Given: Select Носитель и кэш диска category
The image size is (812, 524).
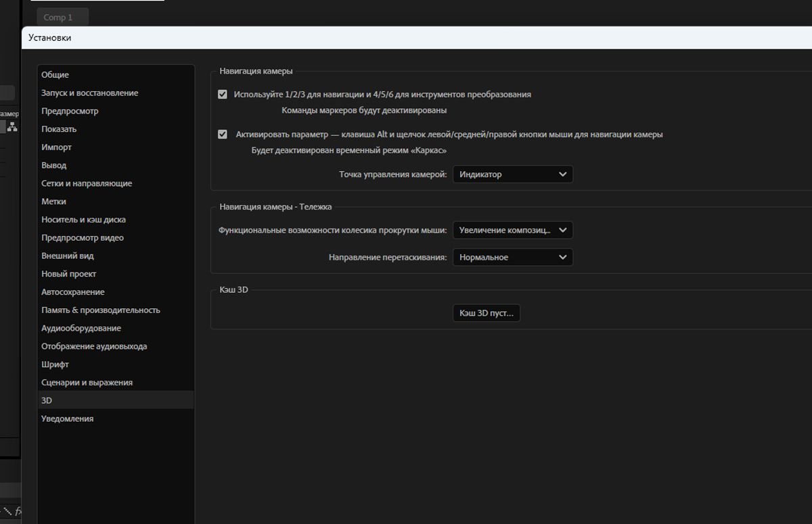Looking at the screenshot, I should point(116,220).
